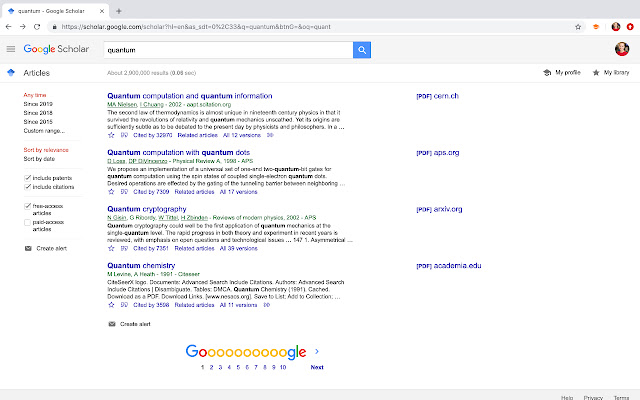This screenshot has height=400, width=640.
Task: Open the Privacy footer link
Action: (593, 397)
